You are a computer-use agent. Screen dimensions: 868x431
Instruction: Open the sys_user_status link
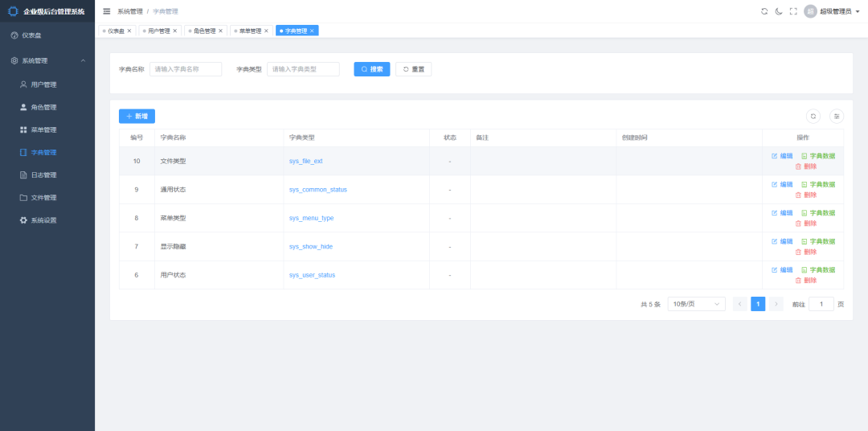[312, 275]
